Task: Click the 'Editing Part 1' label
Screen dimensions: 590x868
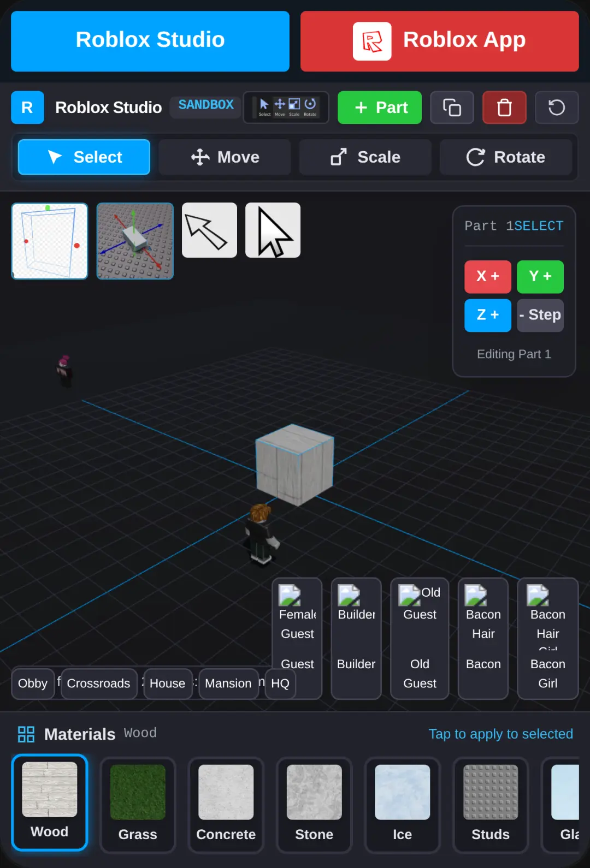Action: [514, 354]
